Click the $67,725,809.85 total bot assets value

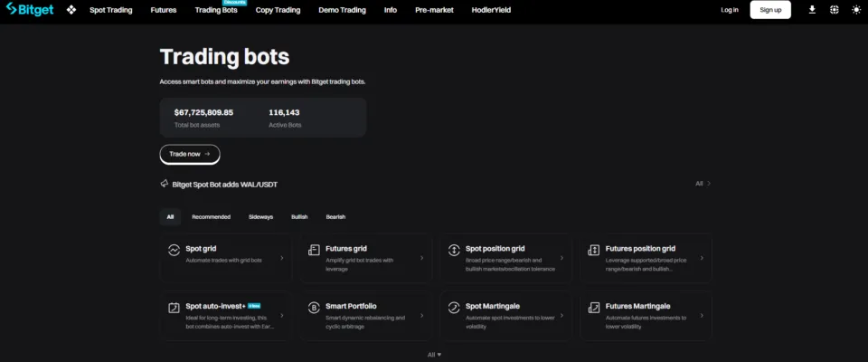pos(203,112)
